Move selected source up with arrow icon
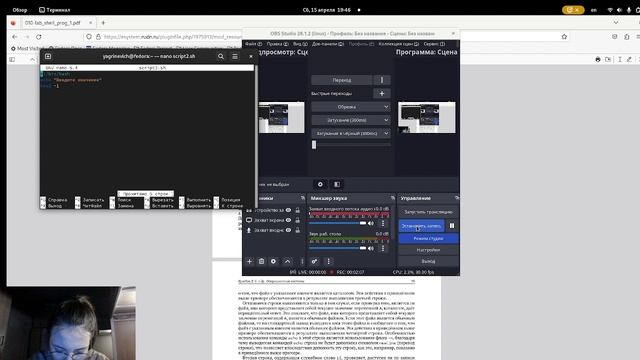Image resolution: width=640 pixels, height=360 pixels. (287, 261)
